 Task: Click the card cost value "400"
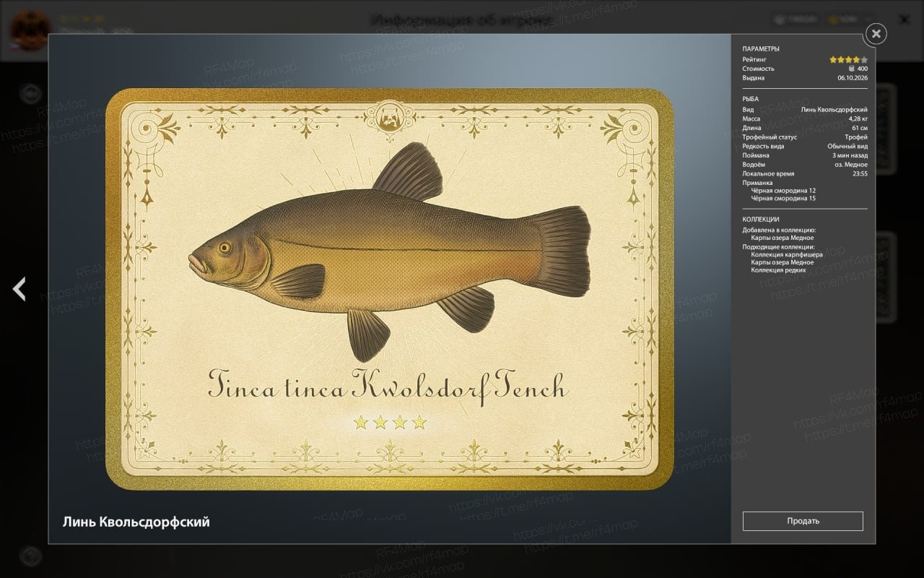[x=863, y=69]
